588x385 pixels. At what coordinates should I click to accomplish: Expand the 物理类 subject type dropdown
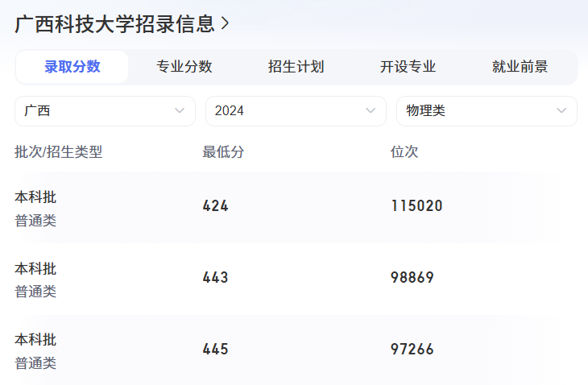pyautogui.click(x=487, y=111)
